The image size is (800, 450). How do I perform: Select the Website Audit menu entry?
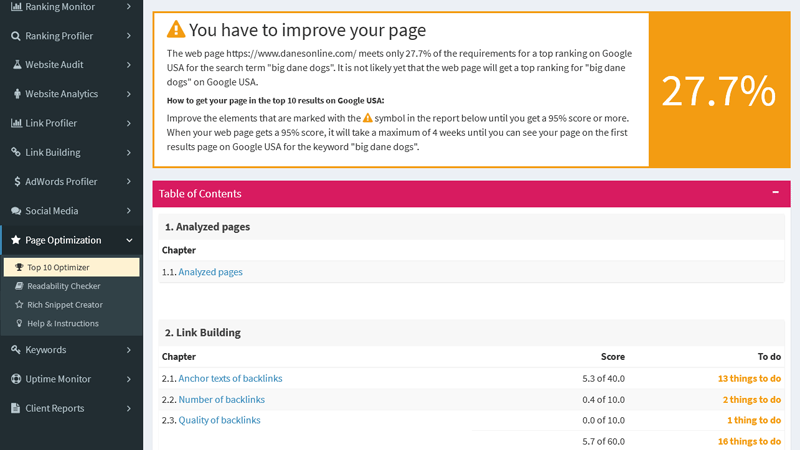71,65
